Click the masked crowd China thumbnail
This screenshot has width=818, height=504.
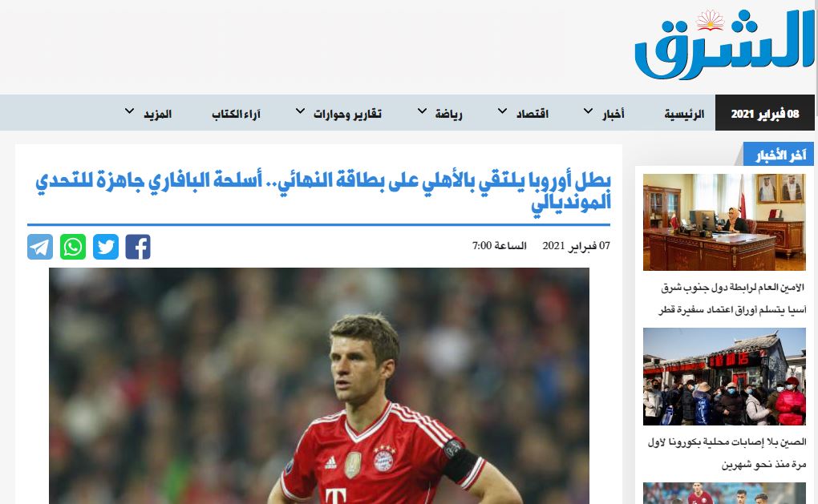point(724,377)
